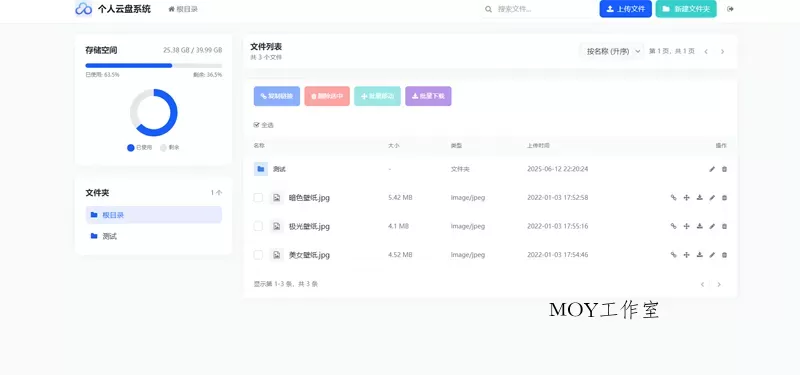Click the timestamp 2025-06-12 22:20:24
Screen dimensions: 800x375
point(558,169)
